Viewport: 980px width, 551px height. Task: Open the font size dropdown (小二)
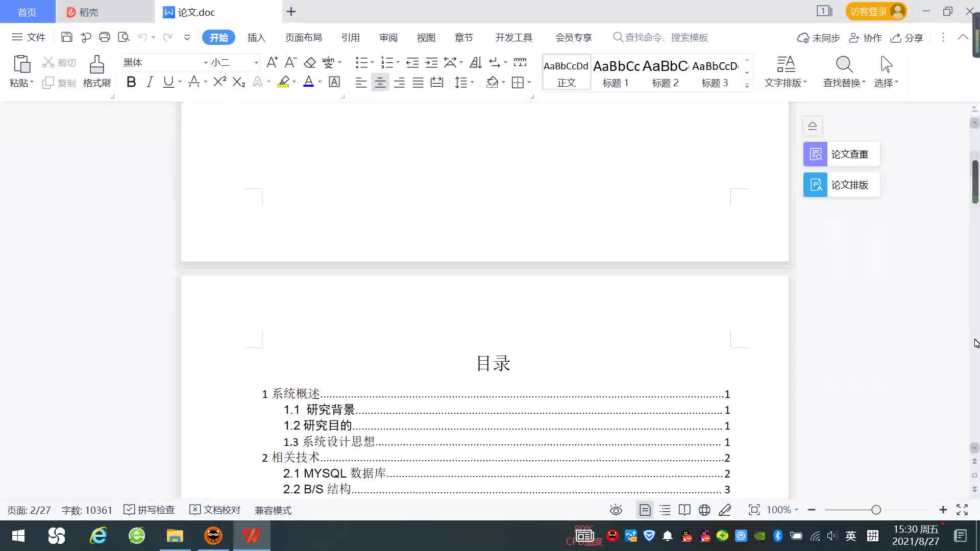pyautogui.click(x=256, y=63)
